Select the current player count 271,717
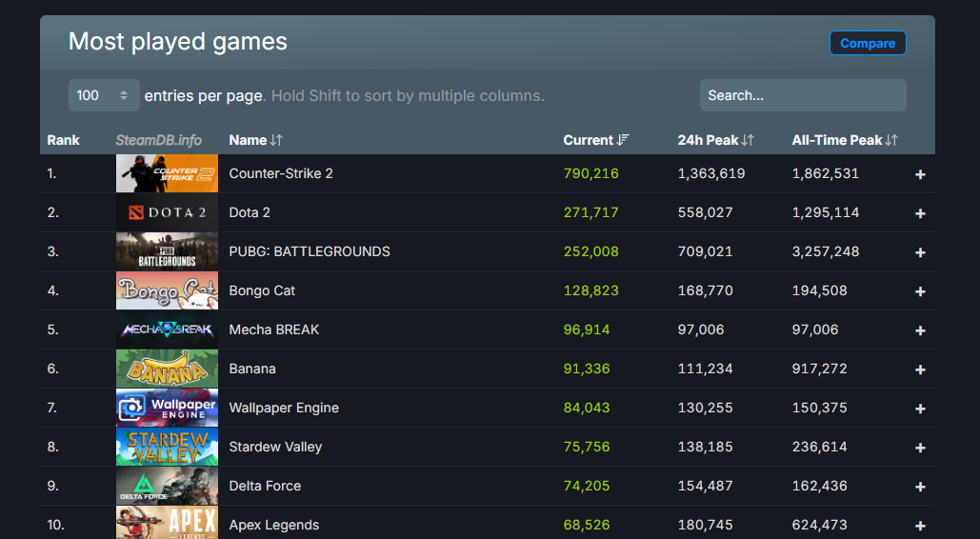This screenshot has width=980, height=539. click(590, 212)
